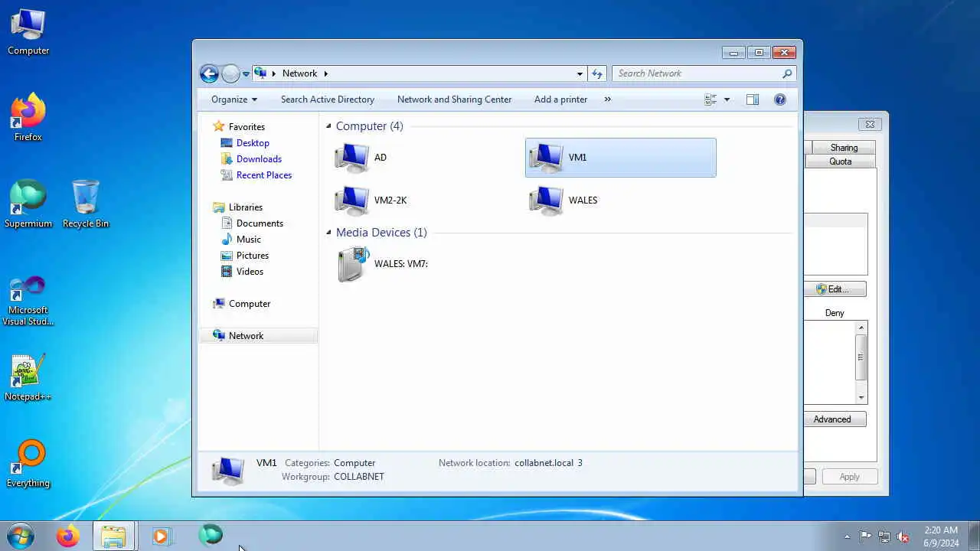Open Firefox desktop shortcut
The image size is (980, 551).
click(28, 118)
